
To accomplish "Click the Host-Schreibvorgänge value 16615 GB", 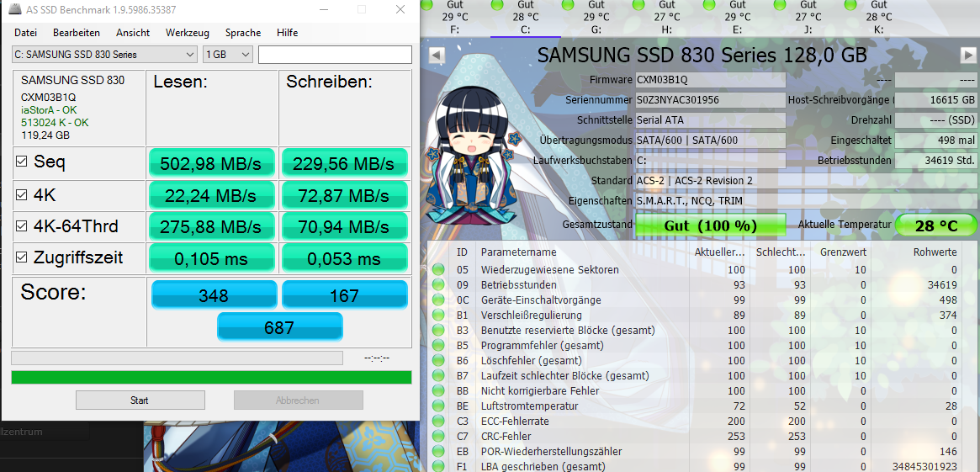I will (x=935, y=100).
